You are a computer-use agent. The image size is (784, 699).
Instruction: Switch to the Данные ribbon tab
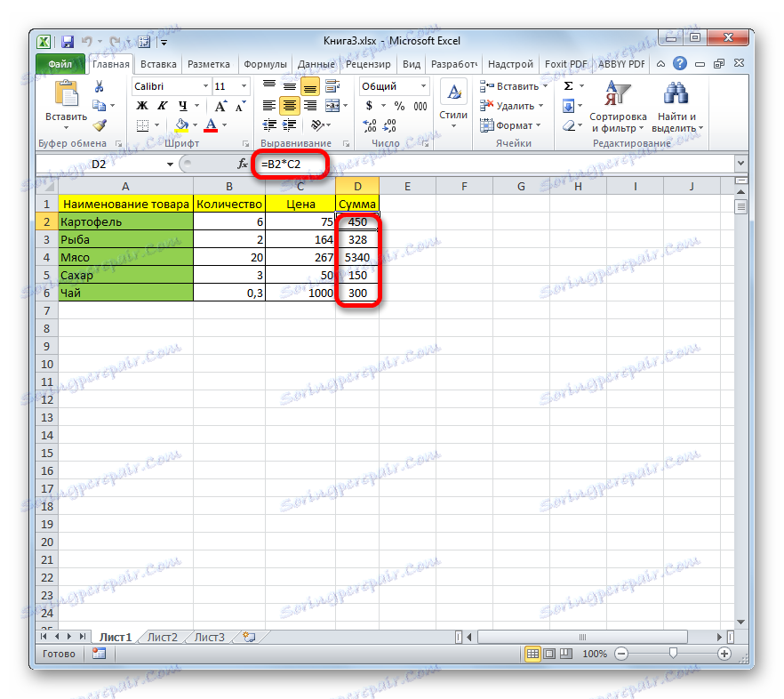click(x=316, y=64)
